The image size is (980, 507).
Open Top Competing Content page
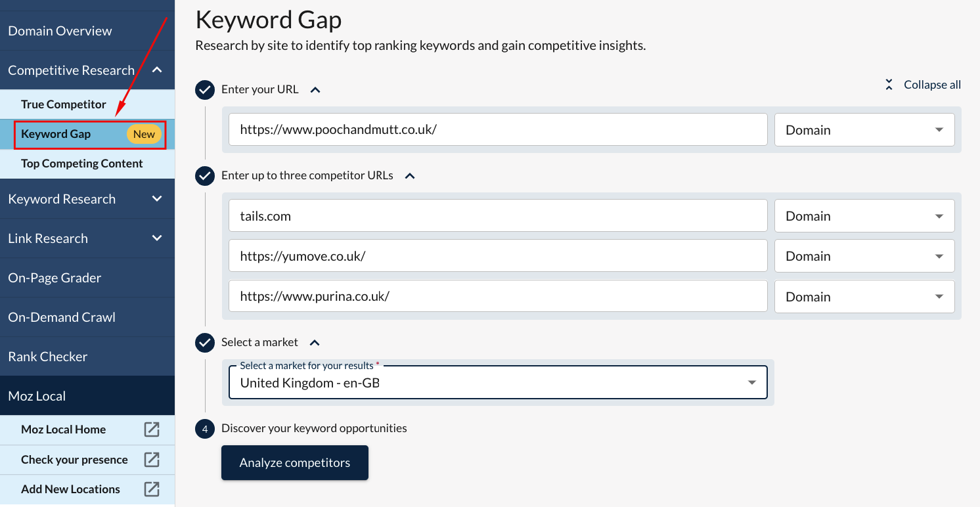[82, 164]
